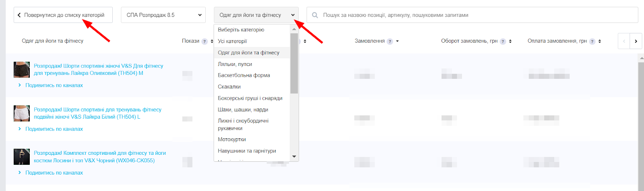644x191 pixels.
Task: Open the black fitness set product link
Action: (99, 157)
